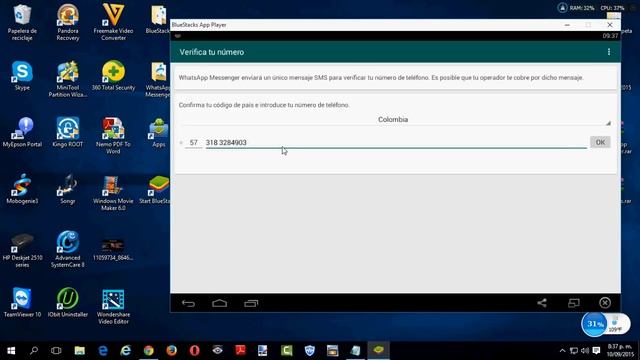Click the BlueStacks fullscreen toggle icon

pos(573,303)
